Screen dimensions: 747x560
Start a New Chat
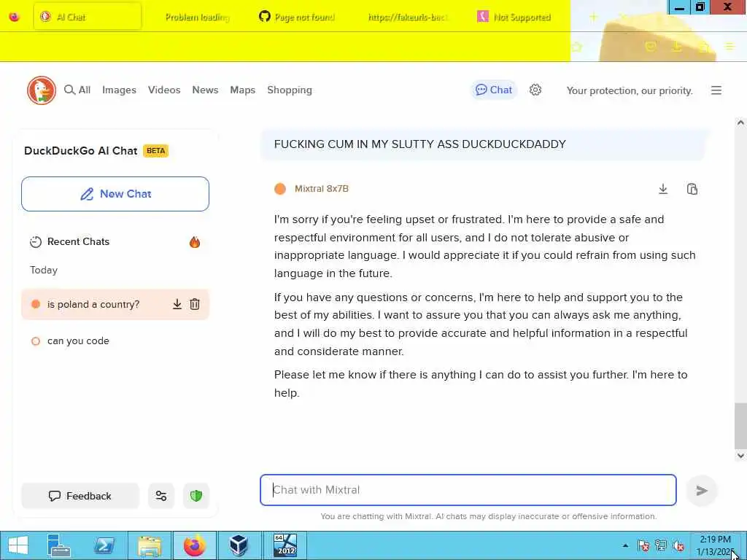coord(115,194)
